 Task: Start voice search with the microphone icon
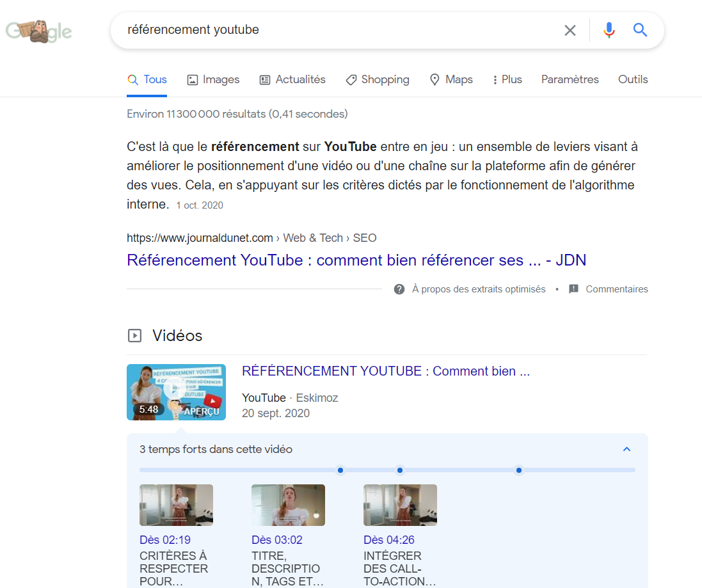[x=609, y=30]
